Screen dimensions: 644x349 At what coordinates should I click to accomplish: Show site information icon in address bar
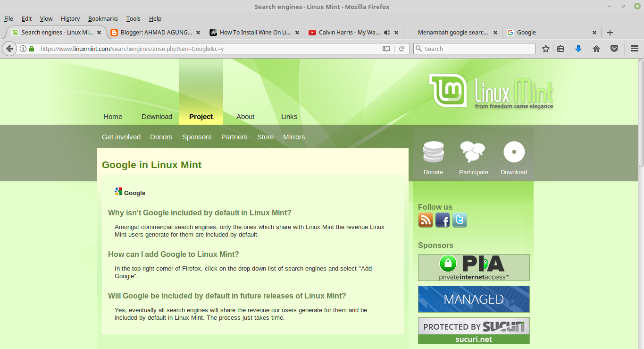[x=23, y=49]
